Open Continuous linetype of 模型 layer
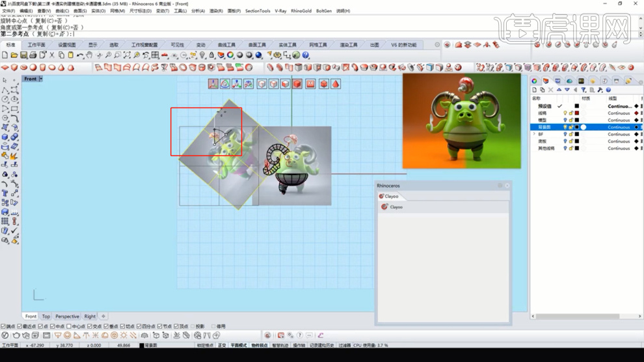This screenshot has height=362, width=644. point(619,120)
